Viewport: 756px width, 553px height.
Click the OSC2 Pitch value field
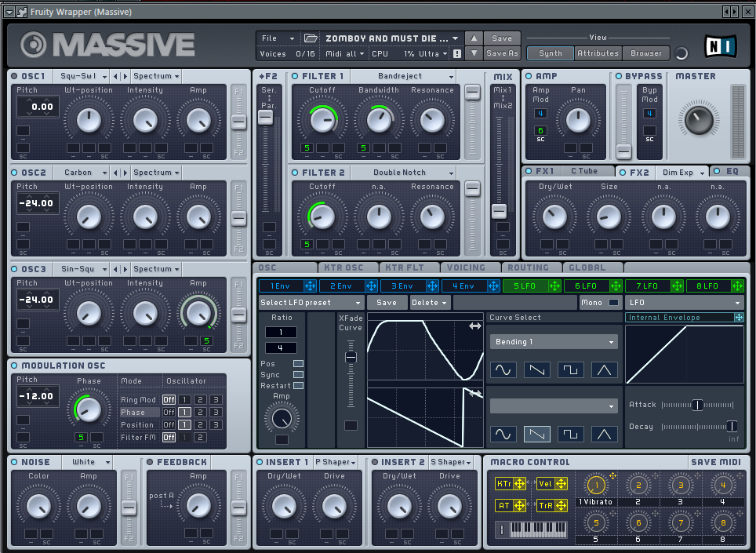tap(38, 203)
